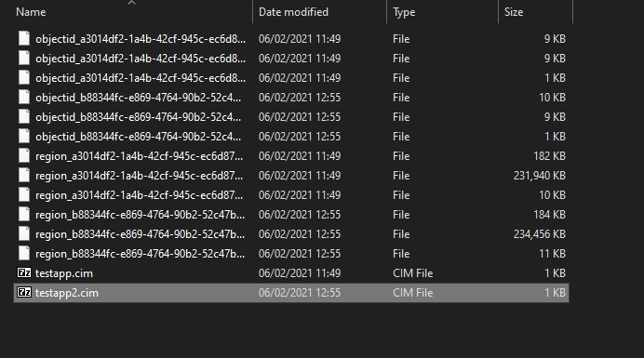Select the 1 KB objectid_b88344fc file name
Image resolution: width=644 pixels, height=358 pixels.
[x=138, y=137]
